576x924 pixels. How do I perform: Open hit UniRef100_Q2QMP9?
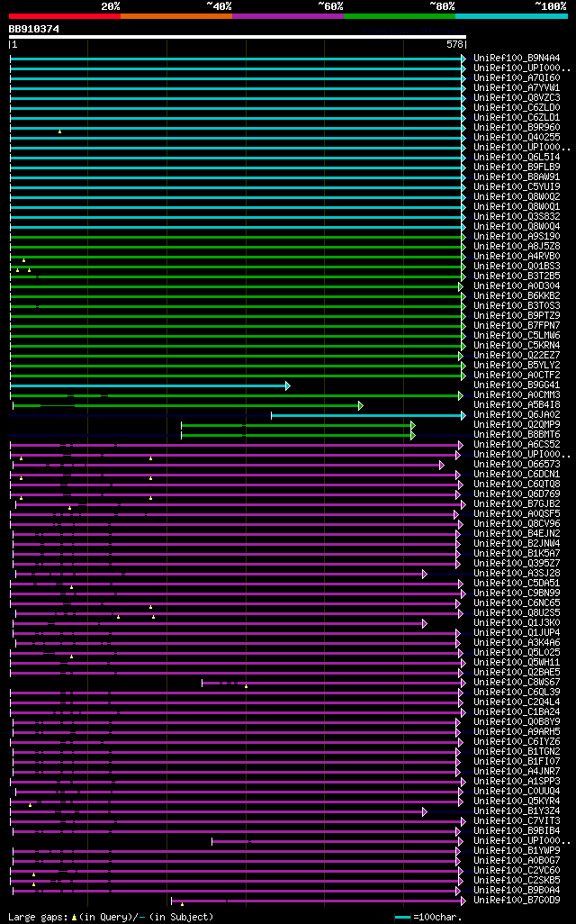click(x=517, y=424)
